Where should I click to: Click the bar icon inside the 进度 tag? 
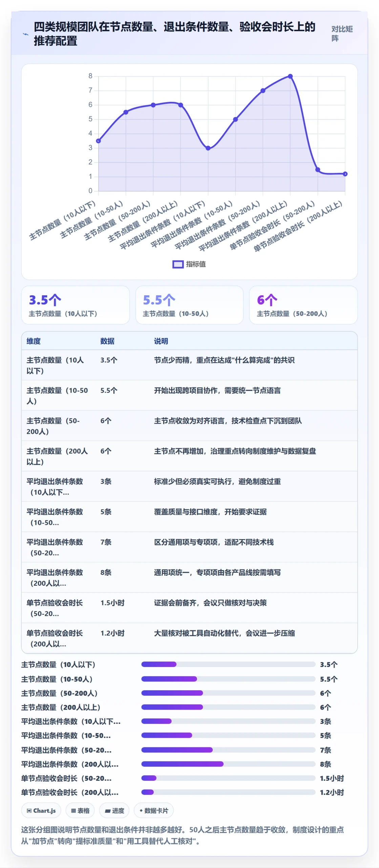click(108, 811)
